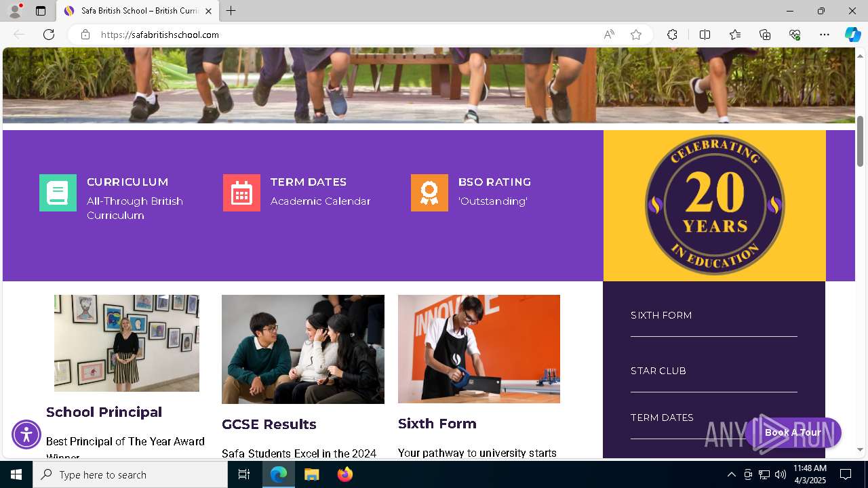
Task: Open the CURRICULUM heading link
Action: click(127, 182)
